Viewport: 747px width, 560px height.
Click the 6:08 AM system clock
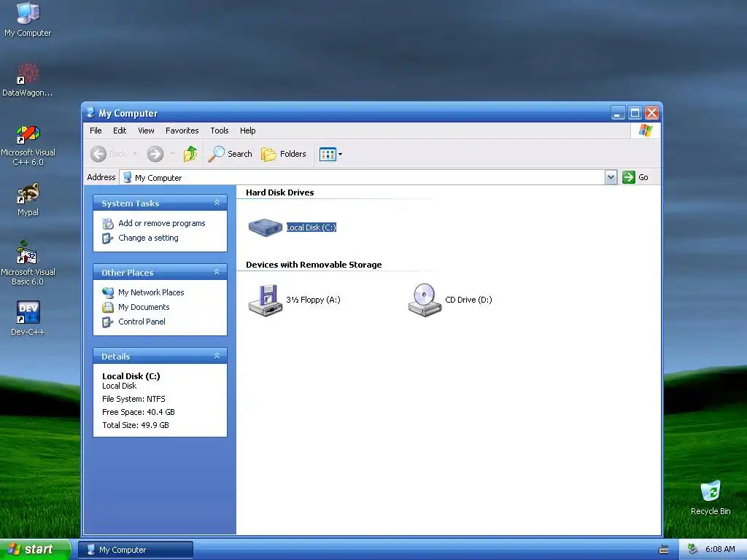click(720, 550)
